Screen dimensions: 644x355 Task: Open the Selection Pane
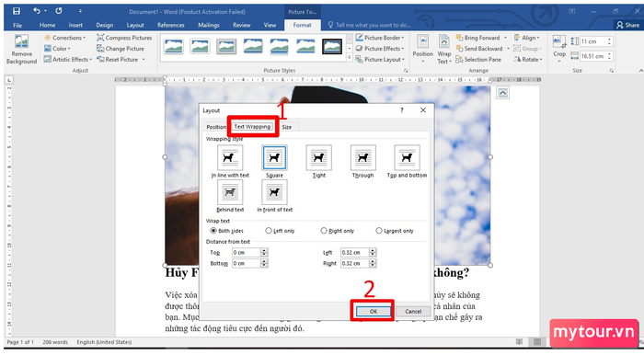[478, 60]
